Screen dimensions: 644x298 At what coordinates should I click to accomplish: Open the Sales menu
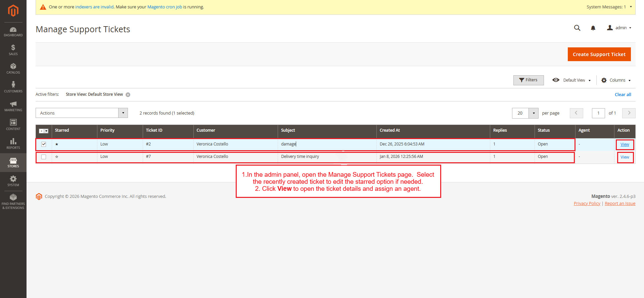(x=13, y=50)
